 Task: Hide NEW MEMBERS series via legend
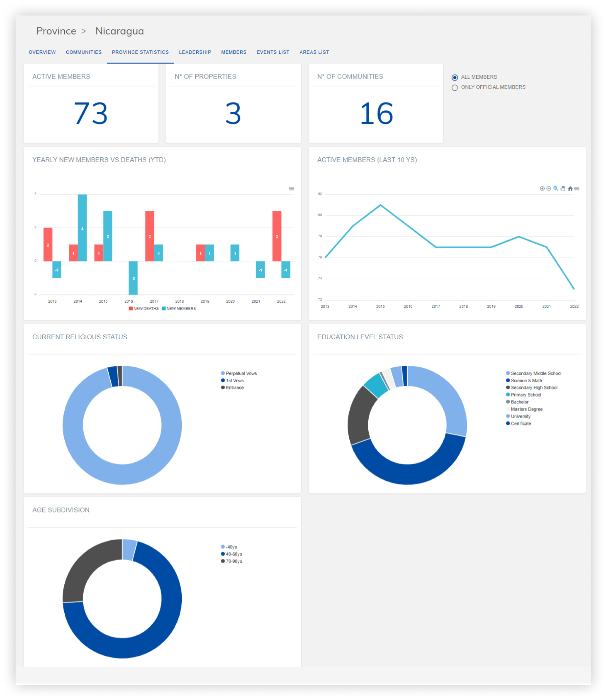pyautogui.click(x=179, y=308)
